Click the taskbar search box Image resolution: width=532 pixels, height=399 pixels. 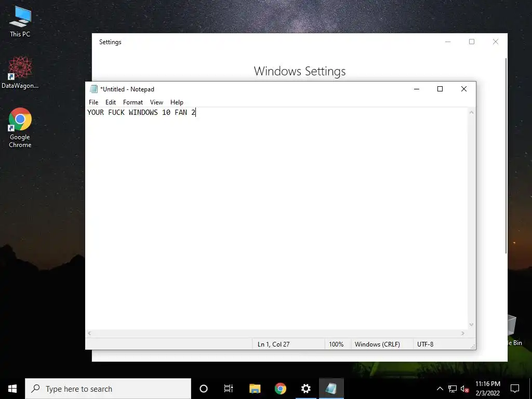[x=108, y=389]
